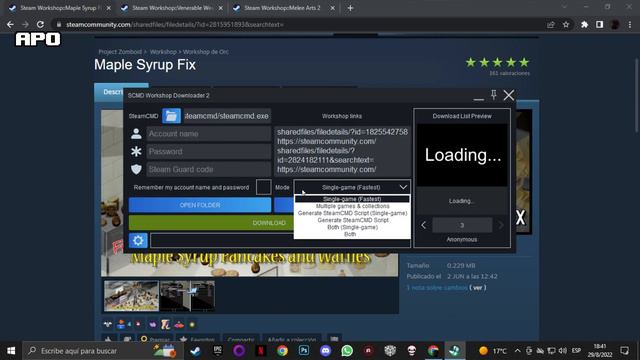Select the first workshop screenshot thumbnail
Viewport: 640px width, 360px height.
click(131, 296)
